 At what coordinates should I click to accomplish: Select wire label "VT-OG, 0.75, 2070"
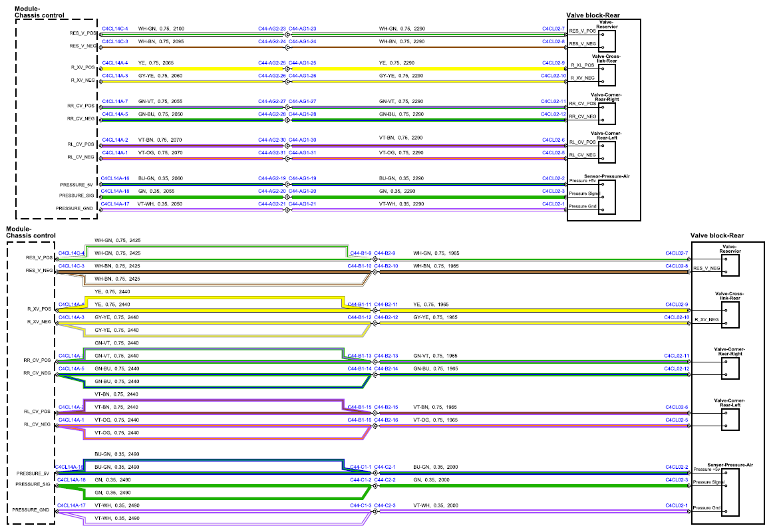[160, 153]
